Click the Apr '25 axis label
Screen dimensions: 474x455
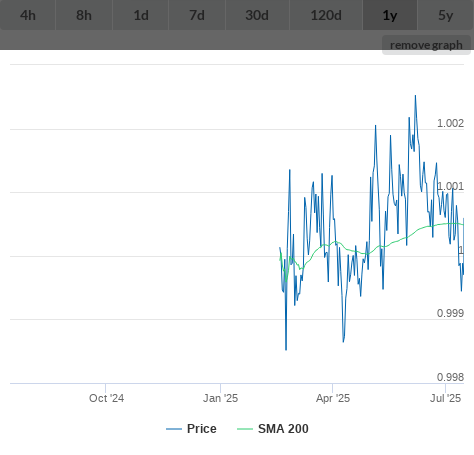pos(333,398)
